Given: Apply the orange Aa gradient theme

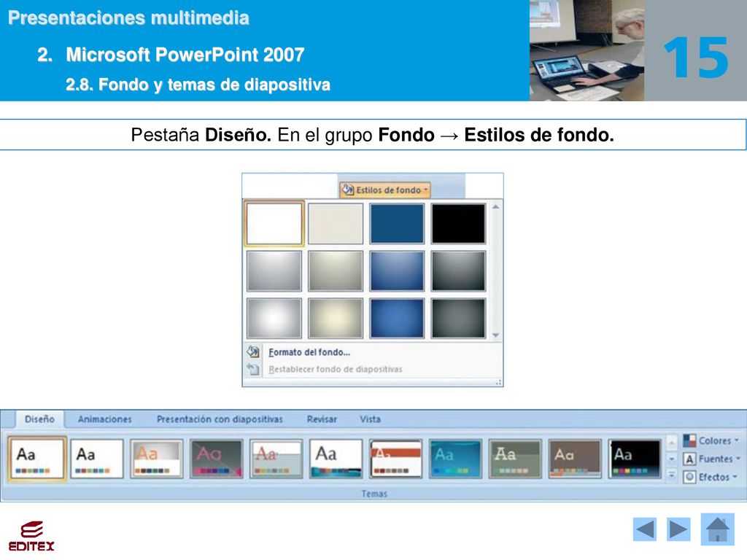Looking at the screenshot, I should coord(157,459).
